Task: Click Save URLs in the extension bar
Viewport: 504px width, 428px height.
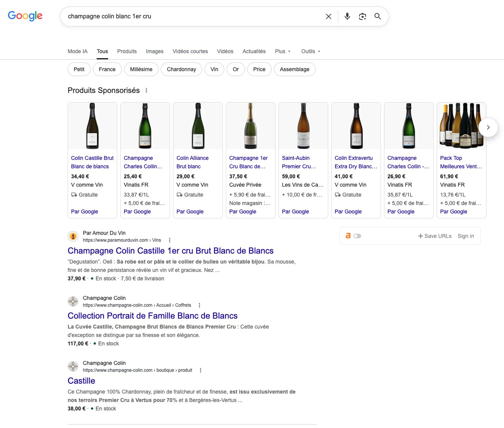Action: click(x=435, y=236)
